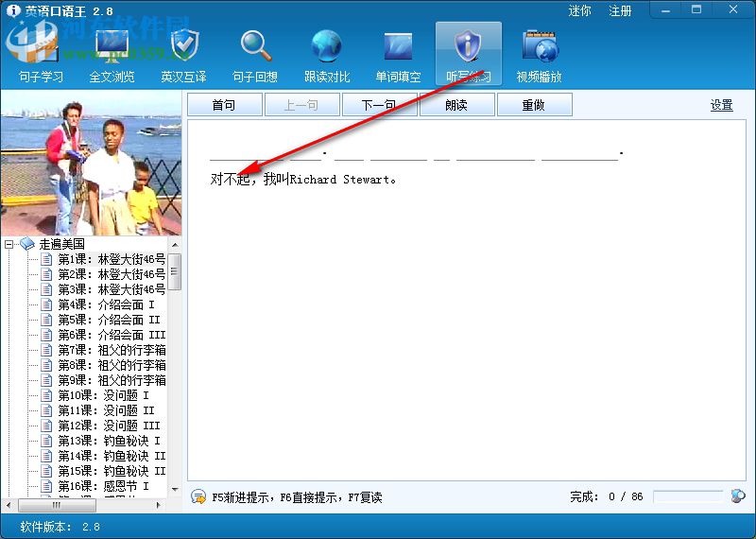Click the completion progress bar
The height and width of the screenshot is (539, 756).
tap(688, 496)
